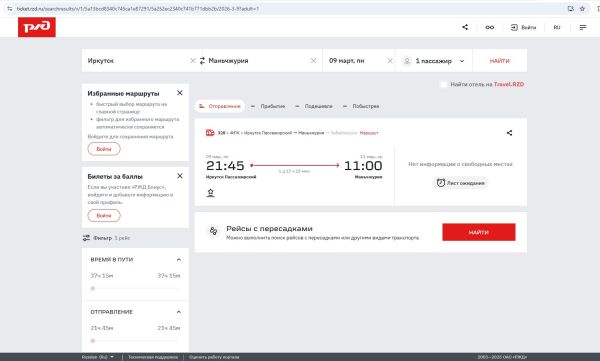Open the Маршрут link on train card
Viewport: 600px width, 361px height.
click(x=369, y=133)
